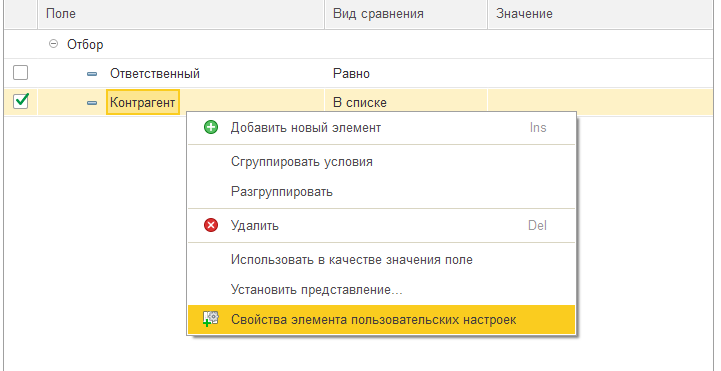The height and width of the screenshot is (371, 721).
Task: Click the blue dash icon beside Контрагент
Action: click(x=92, y=103)
